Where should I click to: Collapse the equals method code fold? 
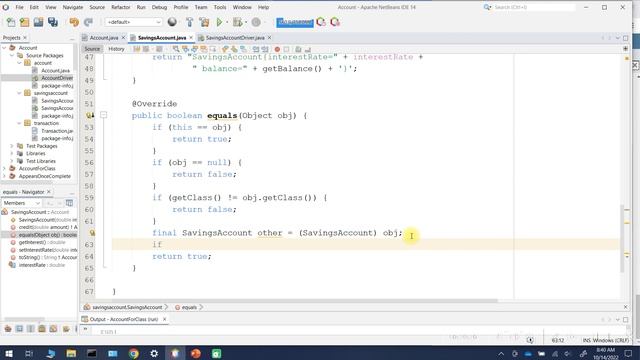click(104, 116)
